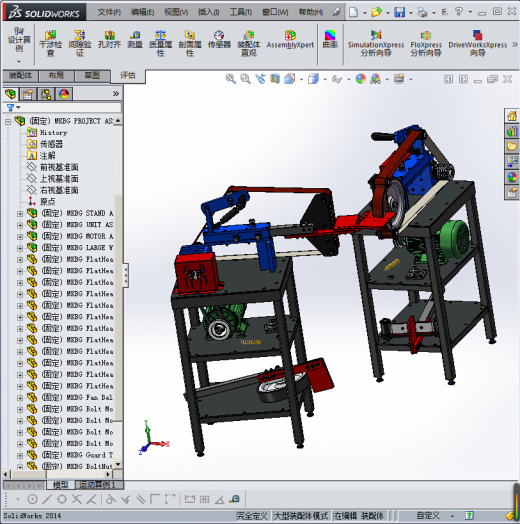The height and width of the screenshot is (524, 520).
Task: Launch AssemblyXpert analysis
Action: 290,39
